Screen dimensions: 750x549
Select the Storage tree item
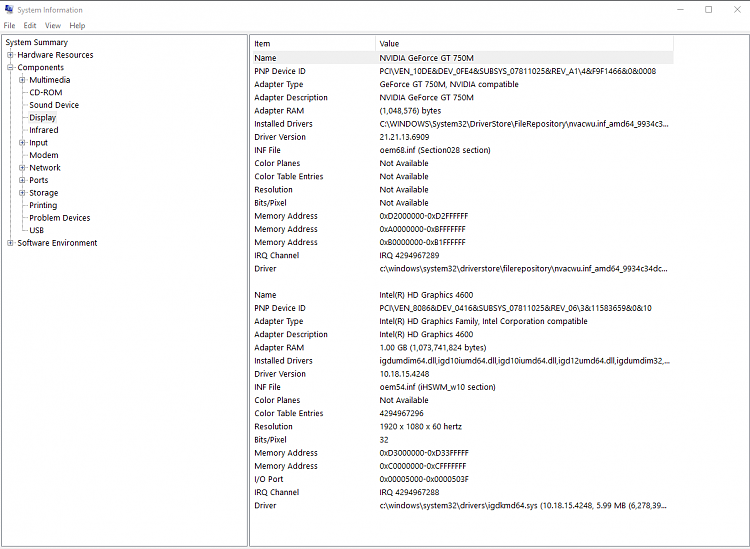44,193
